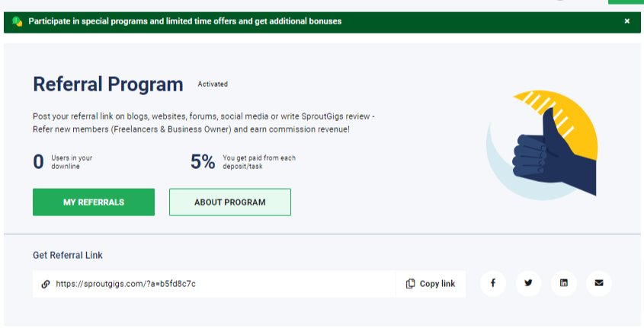Click the Referral Program heading
644x328 pixels.
pyautogui.click(x=108, y=84)
